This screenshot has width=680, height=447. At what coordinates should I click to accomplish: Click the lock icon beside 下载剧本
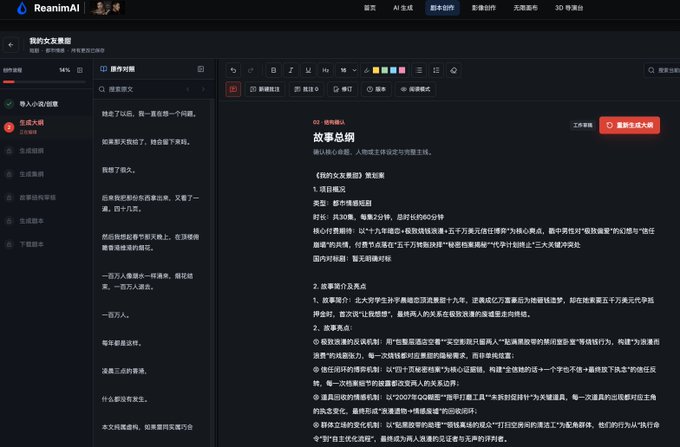pos(9,245)
